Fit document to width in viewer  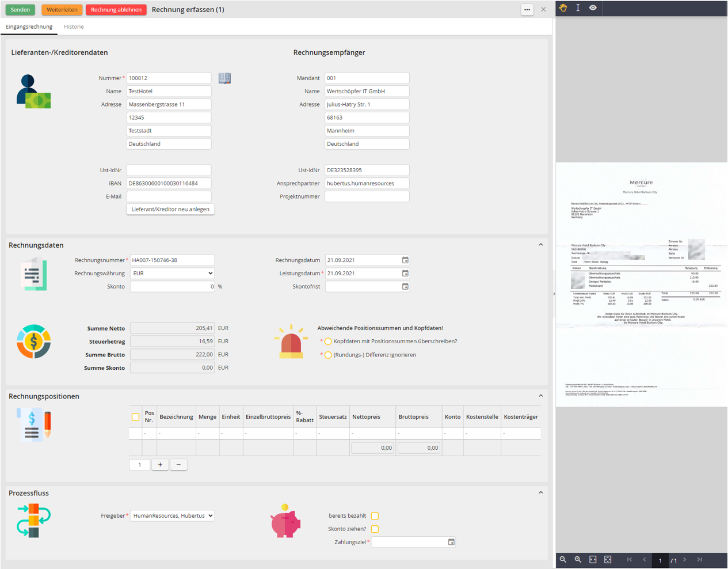593,560
